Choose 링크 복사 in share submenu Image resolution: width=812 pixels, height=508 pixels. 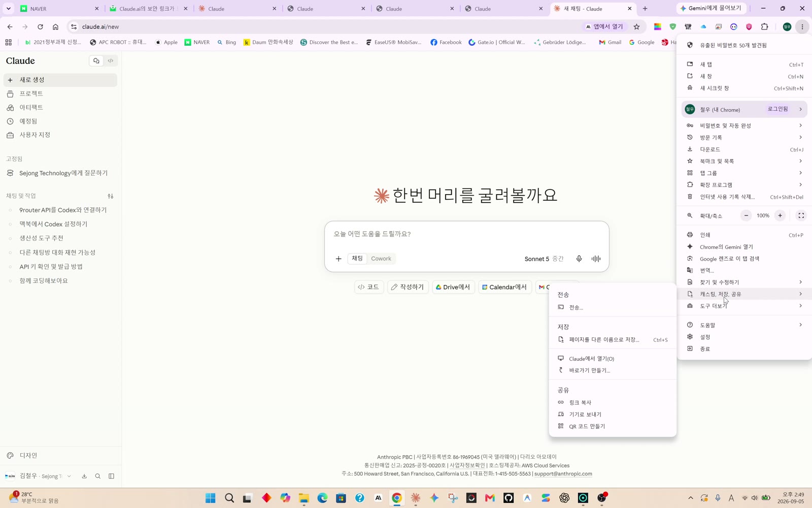click(x=613, y=402)
